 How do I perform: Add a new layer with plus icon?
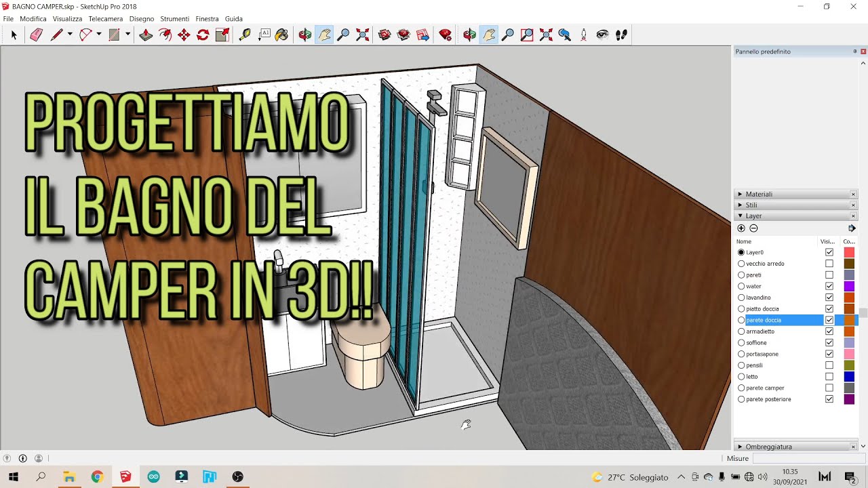(741, 228)
